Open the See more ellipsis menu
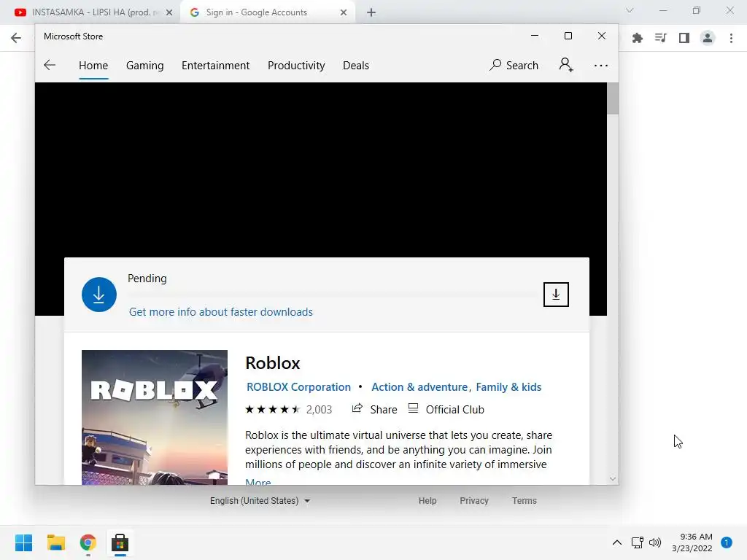This screenshot has height=560, width=747. 601,65
